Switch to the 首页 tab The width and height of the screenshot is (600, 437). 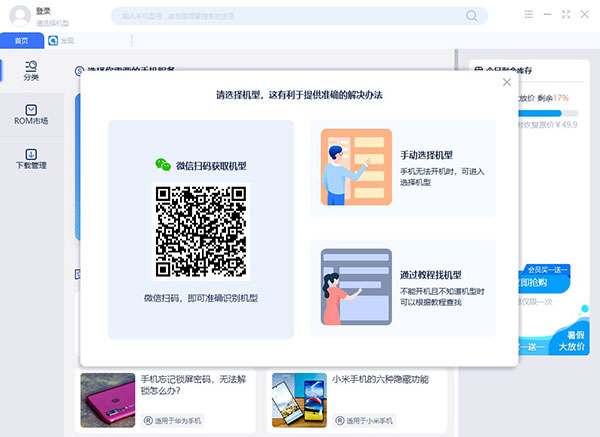[22, 41]
